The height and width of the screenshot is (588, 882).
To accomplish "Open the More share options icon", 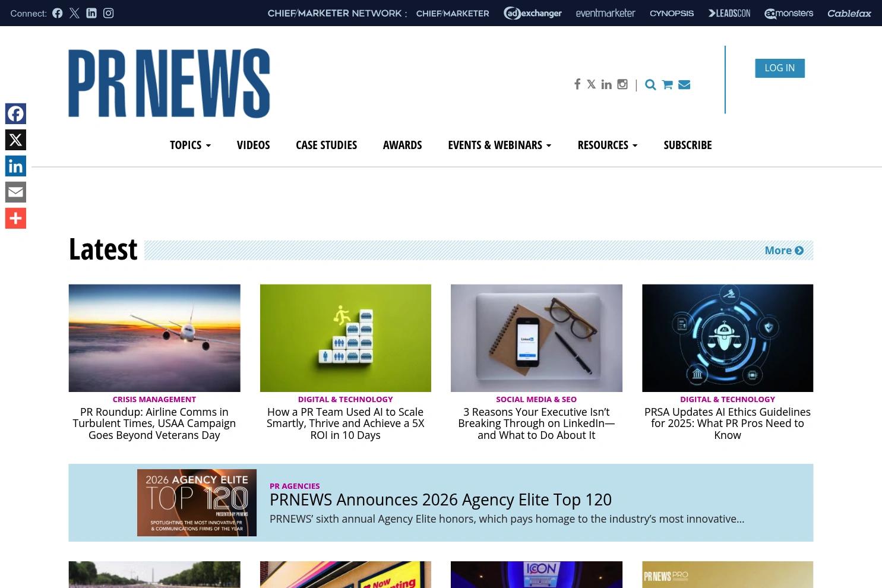I will [15, 218].
